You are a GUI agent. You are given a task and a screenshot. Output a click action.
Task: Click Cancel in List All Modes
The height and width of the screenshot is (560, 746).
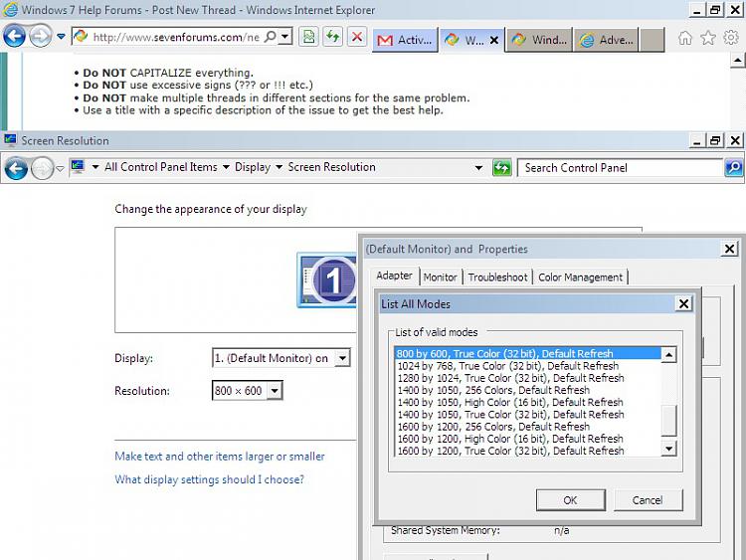(x=648, y=500)
